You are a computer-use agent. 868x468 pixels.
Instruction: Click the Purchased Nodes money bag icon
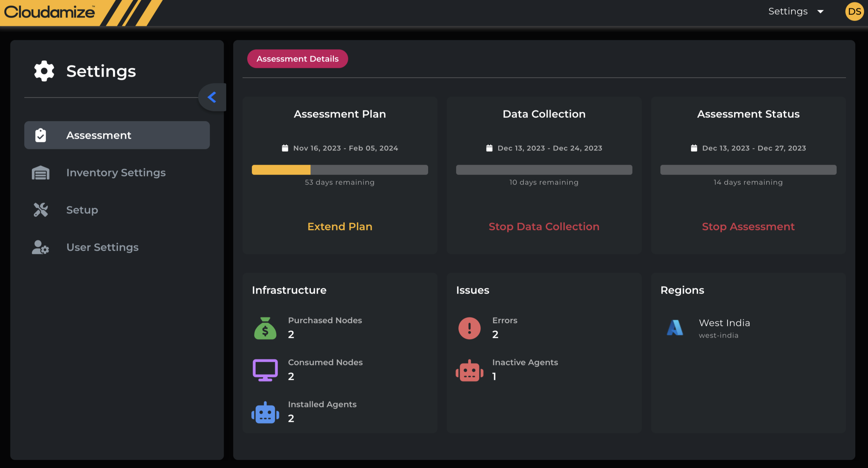[265, 328]
